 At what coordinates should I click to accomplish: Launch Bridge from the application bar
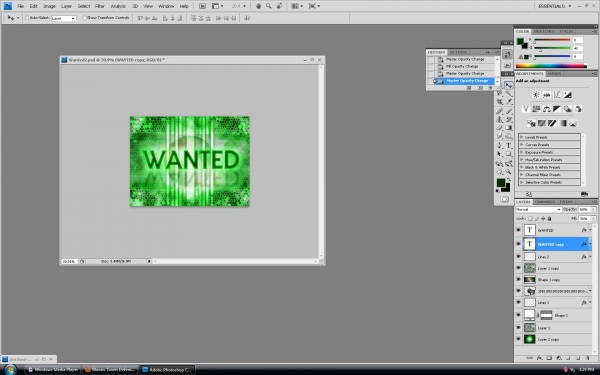(202, 6)
